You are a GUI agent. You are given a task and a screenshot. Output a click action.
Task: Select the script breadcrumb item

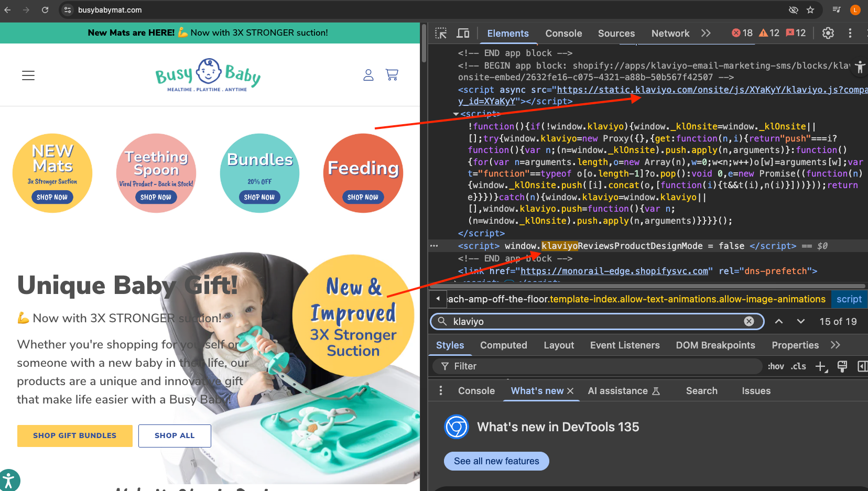click(x=849, y=299)
